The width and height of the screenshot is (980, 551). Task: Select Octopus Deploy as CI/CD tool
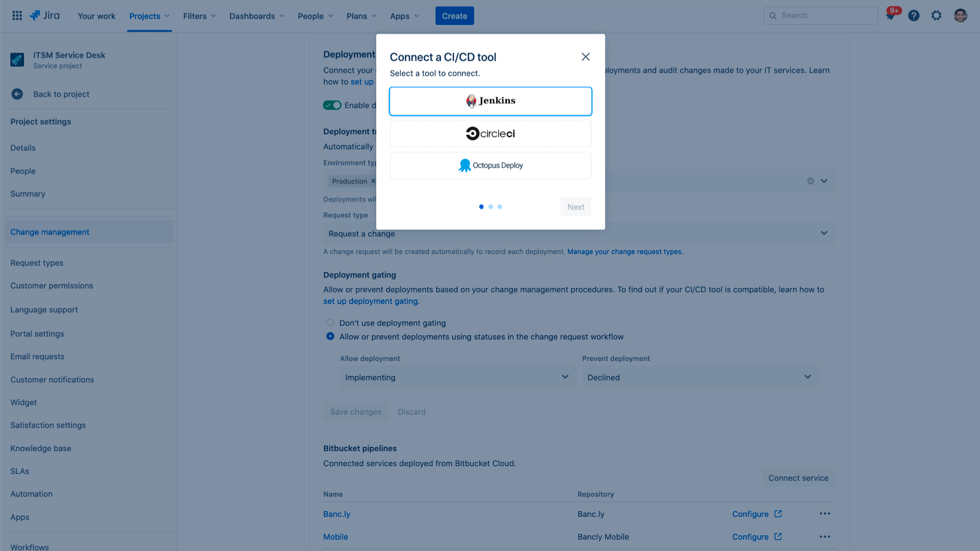[490, 165]
